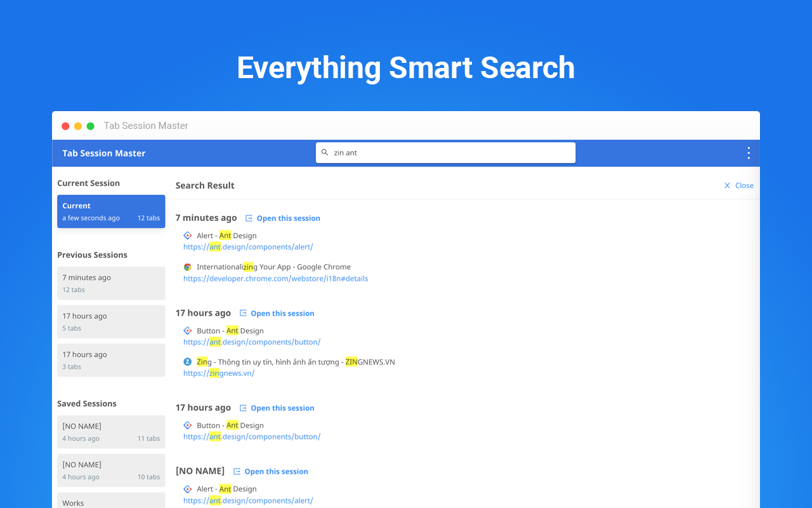Close the search results panel
Image resolution: width=812 pixels, height=508 pixels.
point(738,185)
